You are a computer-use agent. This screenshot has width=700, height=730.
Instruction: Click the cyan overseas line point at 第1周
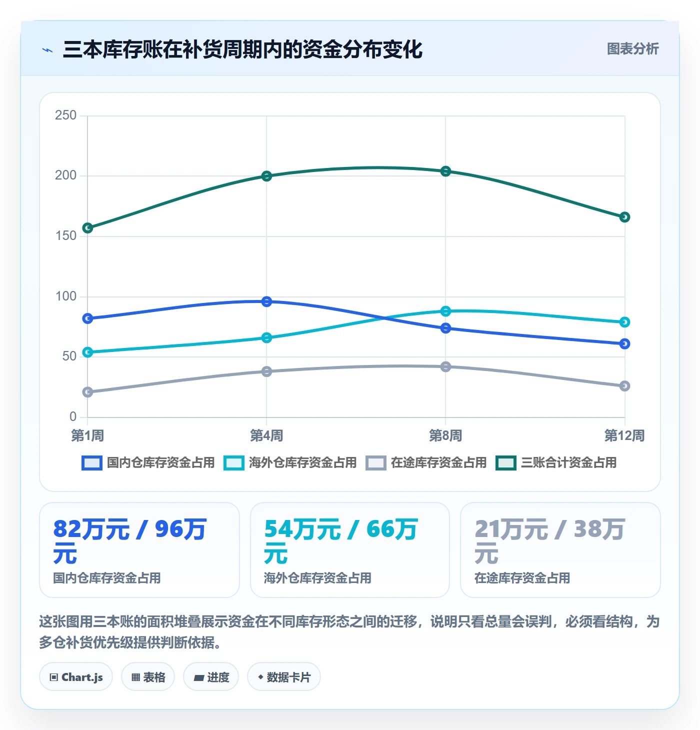87,352
